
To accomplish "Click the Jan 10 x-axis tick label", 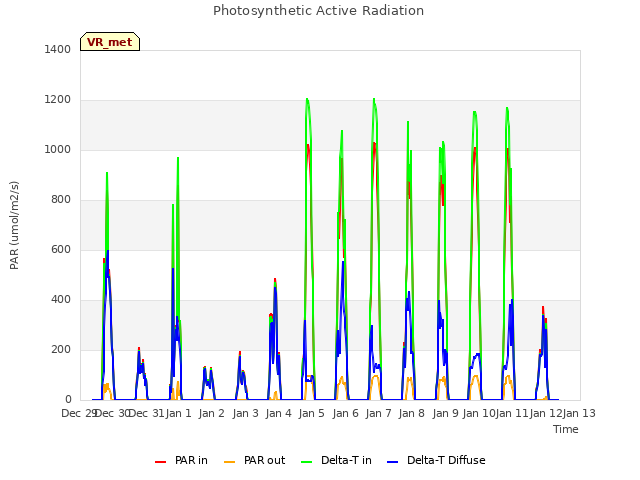I will pos(479,413).
